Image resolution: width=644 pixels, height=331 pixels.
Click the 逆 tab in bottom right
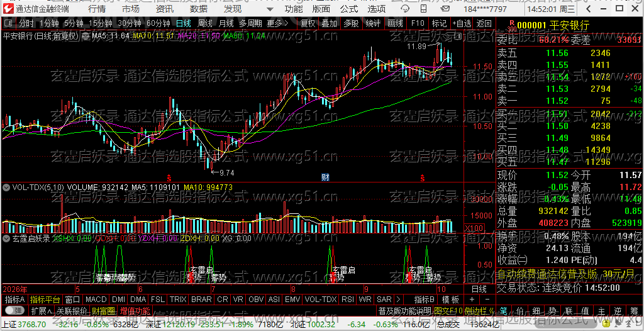pos(618,310)
